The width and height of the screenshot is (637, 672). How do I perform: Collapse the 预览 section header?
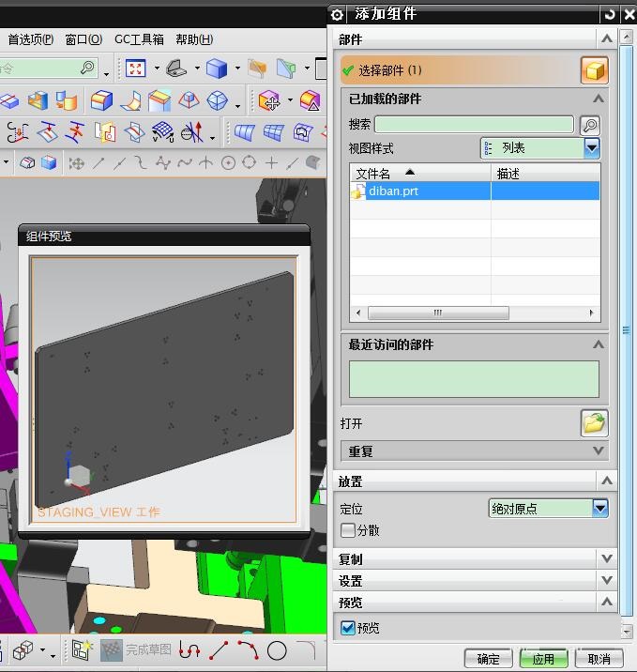606,602
